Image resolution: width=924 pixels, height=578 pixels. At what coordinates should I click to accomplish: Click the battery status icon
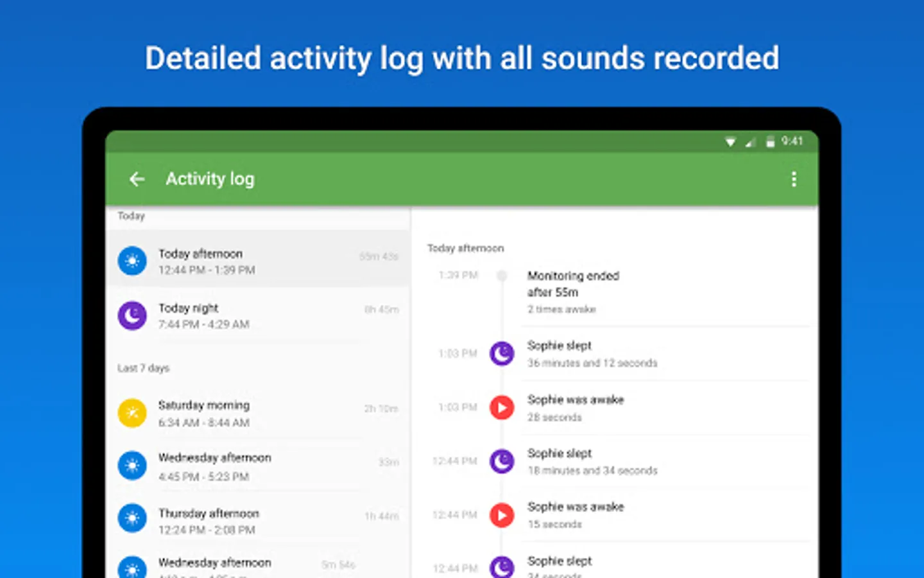point(770,142)
